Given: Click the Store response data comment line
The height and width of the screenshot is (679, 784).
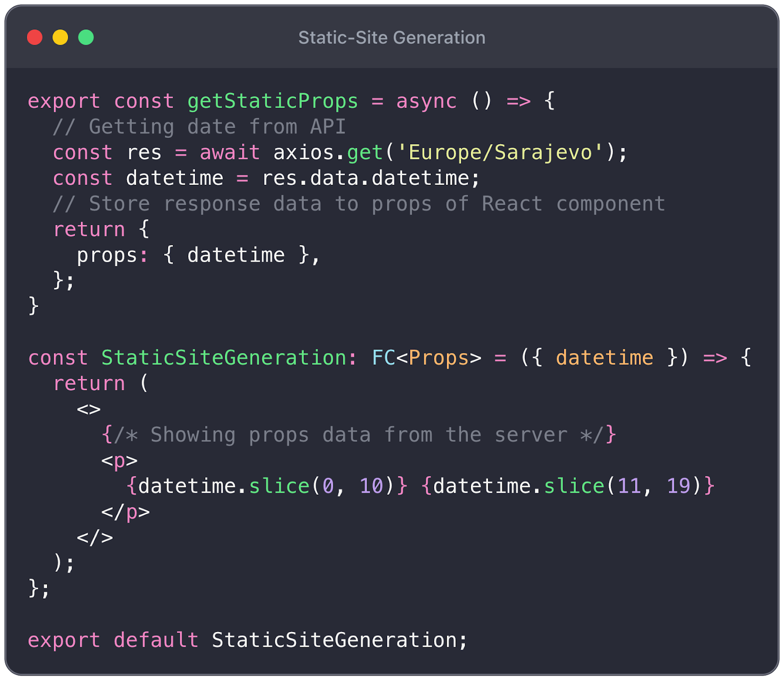Looking at the screenshot, I should (359, 204).
